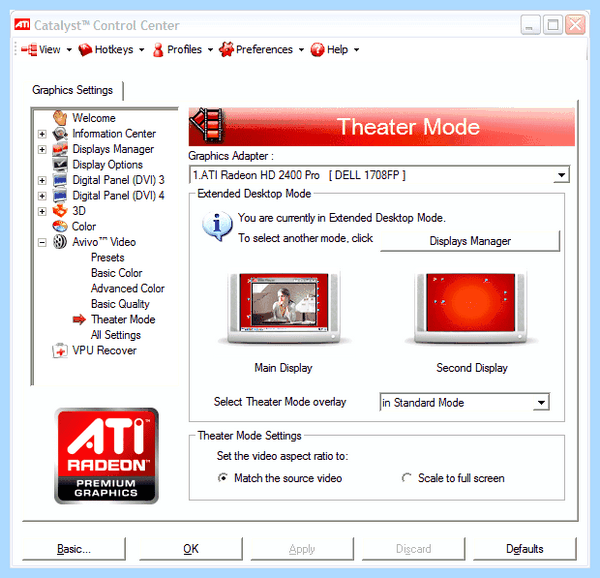Click the Avivo Video film reel icon
Viewport: 600px width, 578px height.
(60, 242)
